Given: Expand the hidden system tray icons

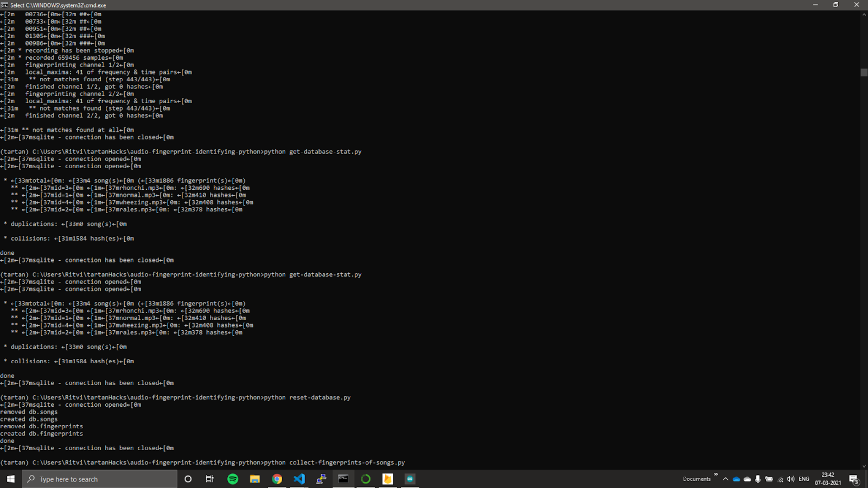Looking at the screenshot, I should click(x=726, y=479).
